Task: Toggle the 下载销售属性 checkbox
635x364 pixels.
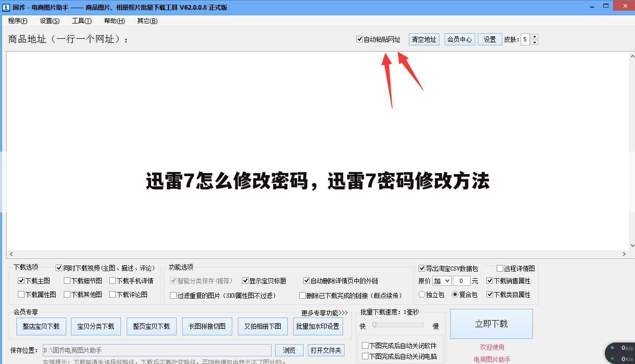Action: click(x=490, y=281)
